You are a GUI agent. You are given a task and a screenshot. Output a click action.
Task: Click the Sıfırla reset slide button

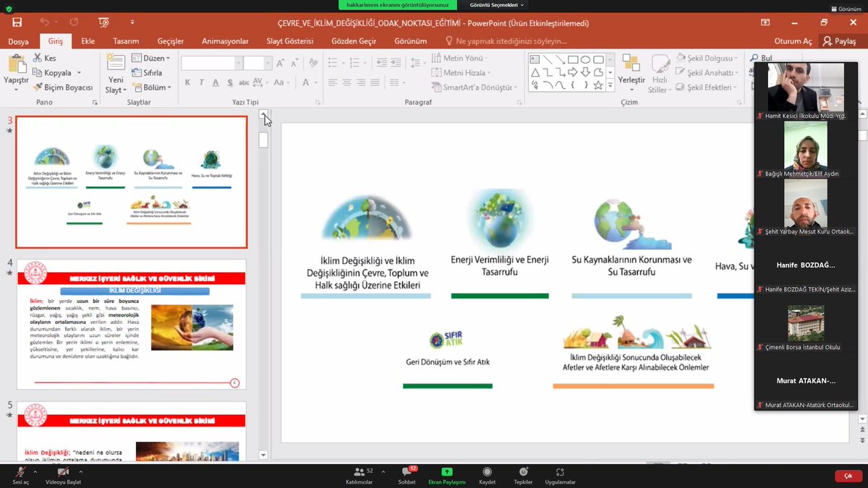(x=147, y=73)
